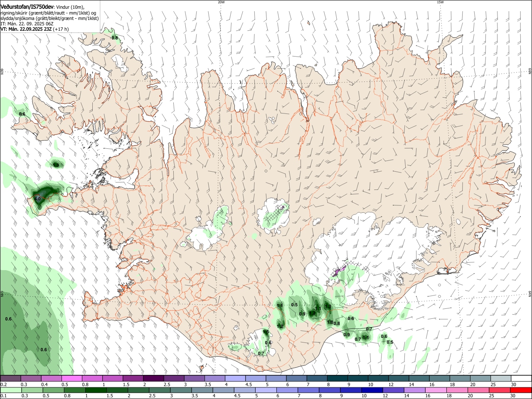532x399 pixels.
Task: Select palest green lower swatch above 0.1
Action: 11,390
